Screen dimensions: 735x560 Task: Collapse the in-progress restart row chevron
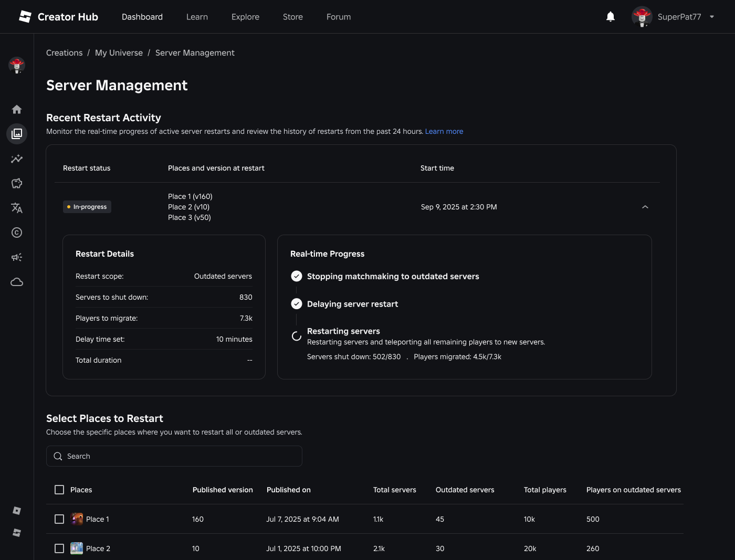645,207
